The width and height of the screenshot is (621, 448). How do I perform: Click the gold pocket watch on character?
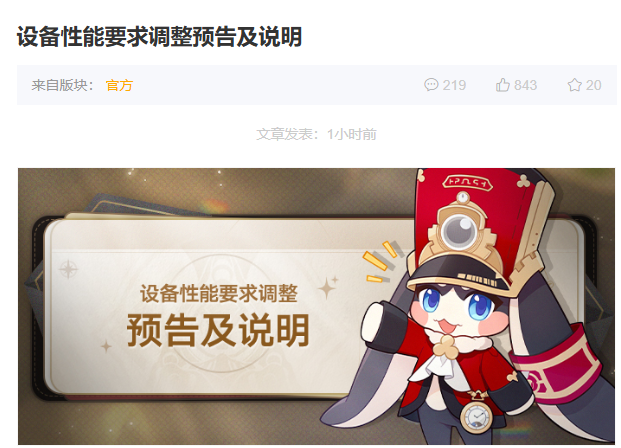click(476, 416)
